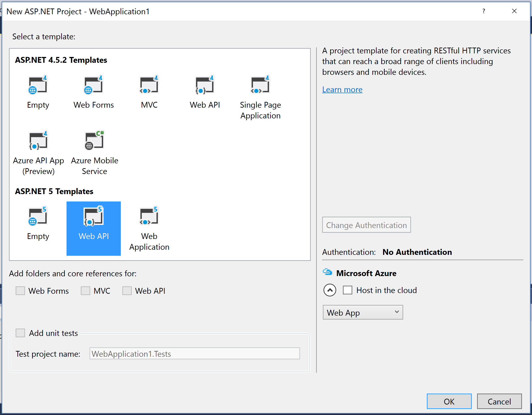Select the ASP.NET 4.5.2 Empty template icon
The width and height of the screenshot is (532, 415).
(38, 85)
